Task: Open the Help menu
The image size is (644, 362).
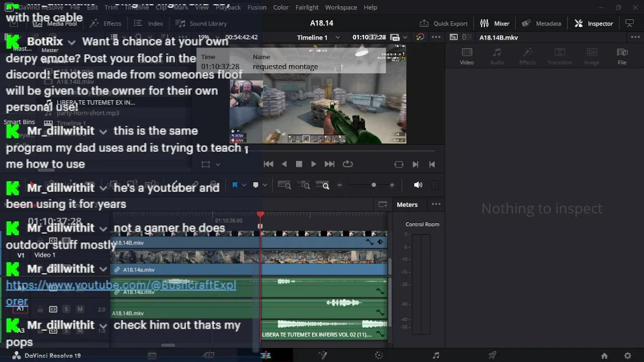Action: point(370,7)
